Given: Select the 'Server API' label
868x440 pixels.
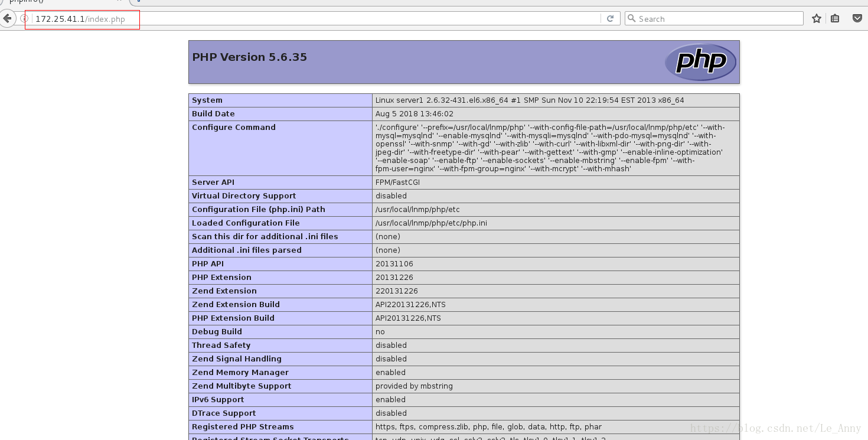Looking at the screenshot, I should click(x=213, y=182).
